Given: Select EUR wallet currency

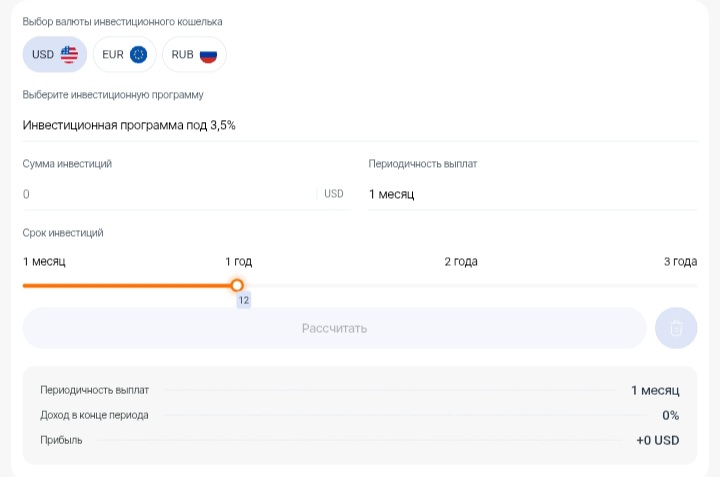Looking at the screenshot, I should (125, 55).
